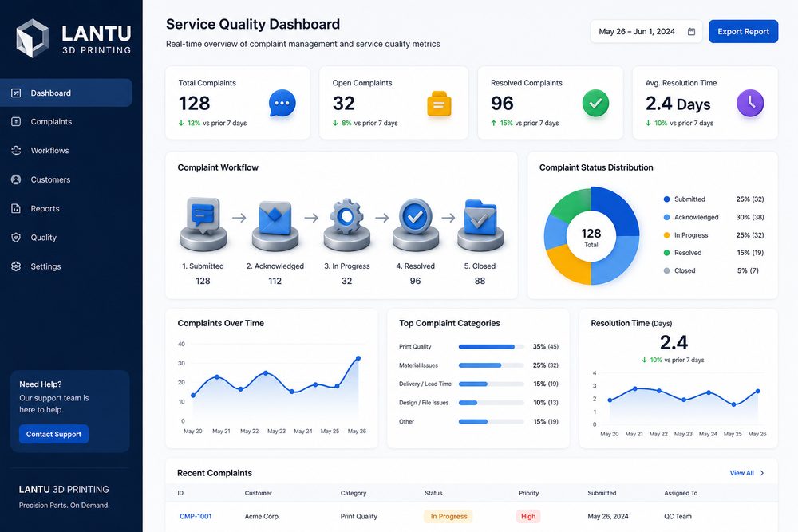Open the Dashboard menu item

(x=66, y=93)
